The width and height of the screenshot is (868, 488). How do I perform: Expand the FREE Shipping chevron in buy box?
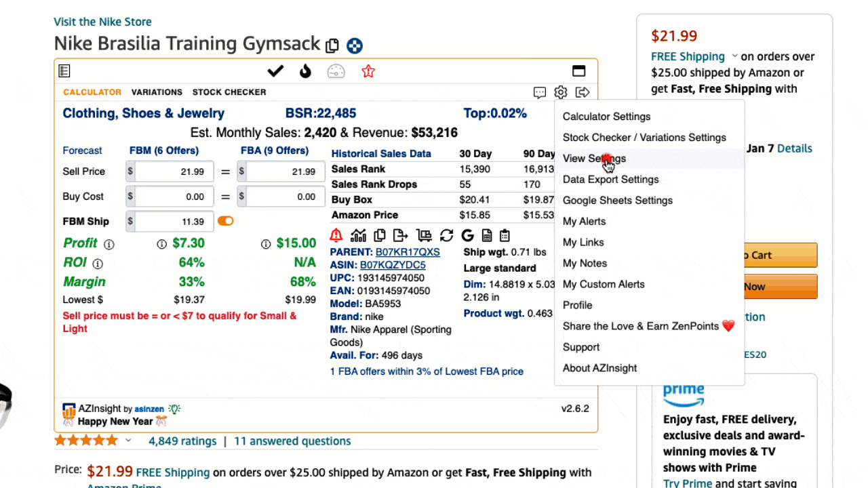coord(734,56)
